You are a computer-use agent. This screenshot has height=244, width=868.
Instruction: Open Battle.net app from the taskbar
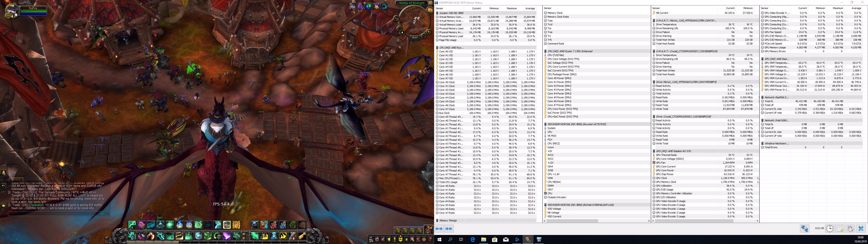point(517,239)
